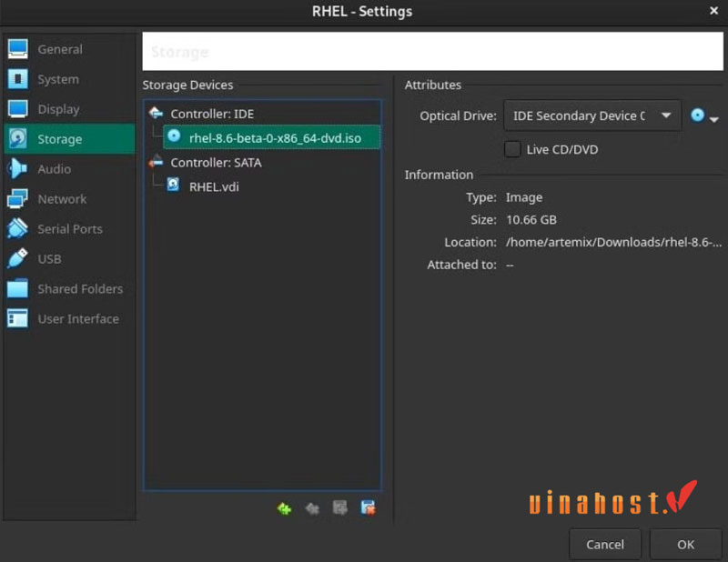The image size is (728, 562).
Task: Cancel the settings dialog
Action: tap(605, 544)
